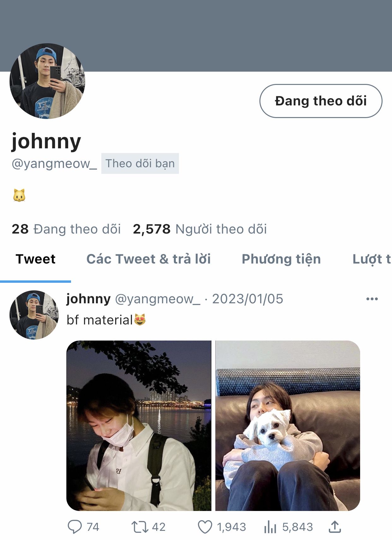Open the photo with white dog
The image size is (392, 540).
tap(288, 425)
